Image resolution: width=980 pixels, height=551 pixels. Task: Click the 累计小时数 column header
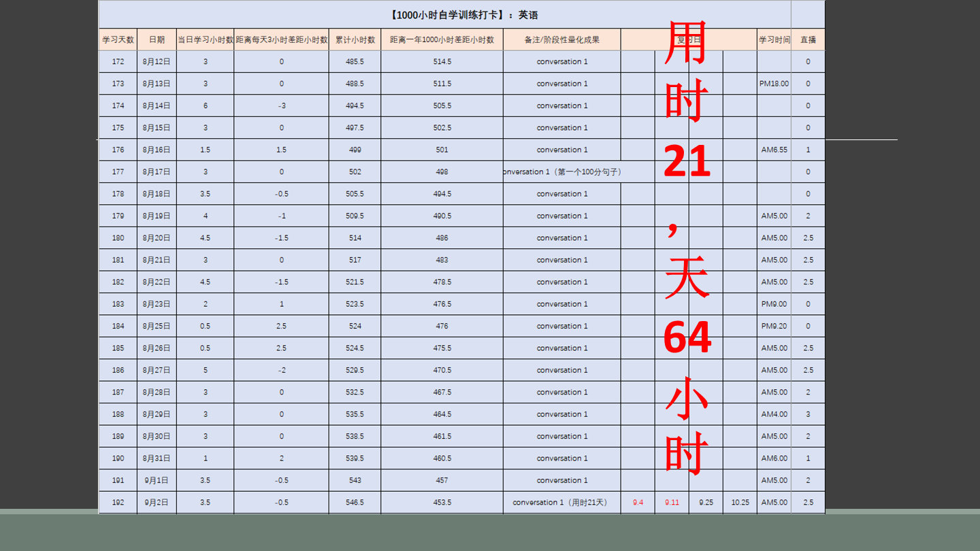[355, 39]
